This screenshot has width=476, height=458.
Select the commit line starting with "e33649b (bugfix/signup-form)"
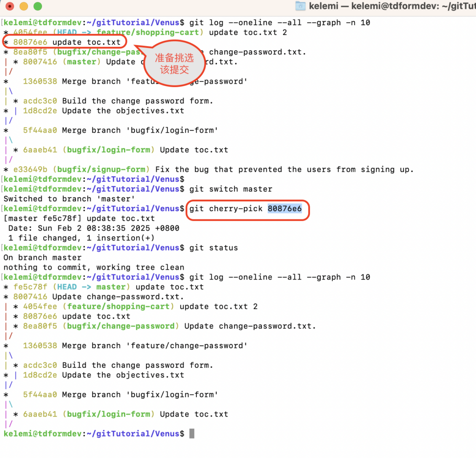(209, 169)
